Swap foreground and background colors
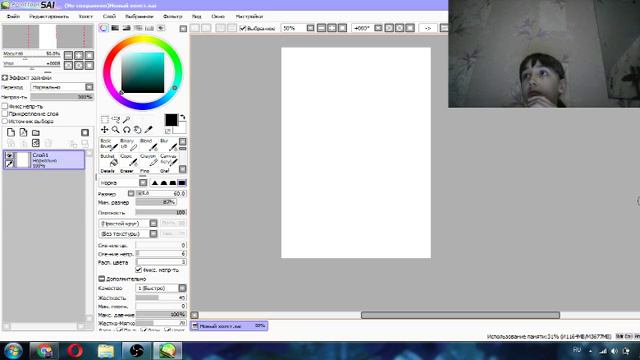 (x=182, y=117)
